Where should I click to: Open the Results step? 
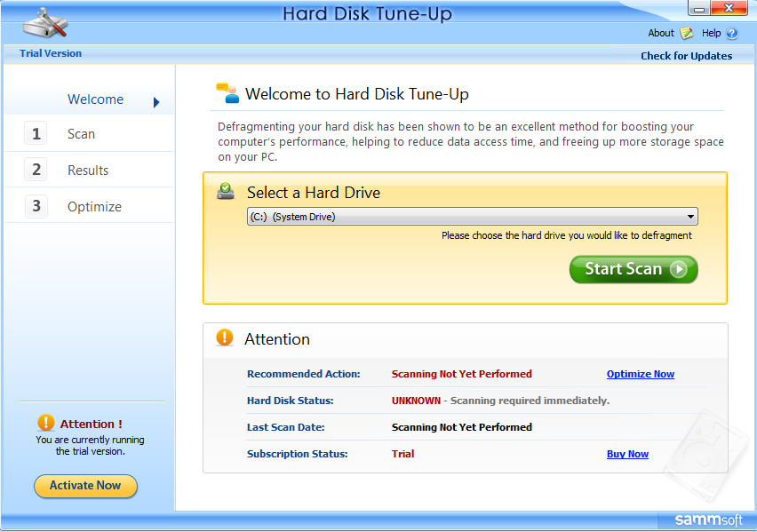tap(88, 171)
